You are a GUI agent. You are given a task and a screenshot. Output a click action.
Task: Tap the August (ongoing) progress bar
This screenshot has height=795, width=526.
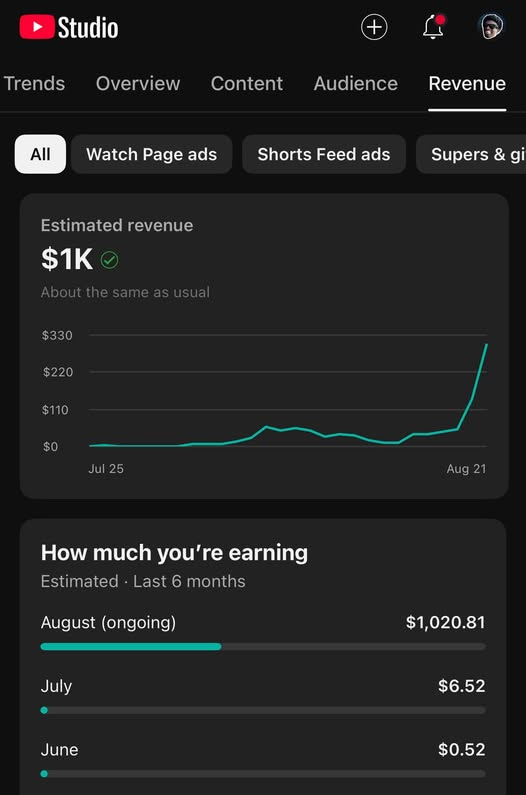pyautogui.click(x=263, y=646)
